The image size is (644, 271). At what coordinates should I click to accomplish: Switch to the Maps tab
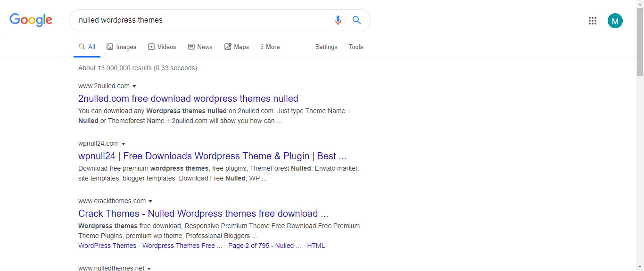point(236,47)
